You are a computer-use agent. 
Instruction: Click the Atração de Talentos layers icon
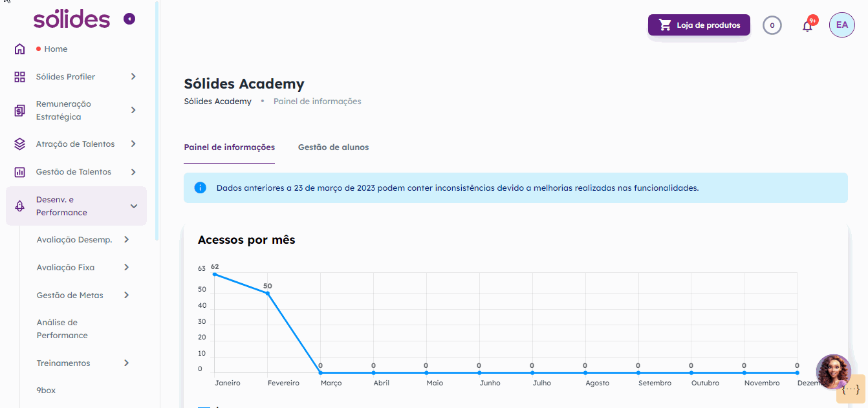19,144
